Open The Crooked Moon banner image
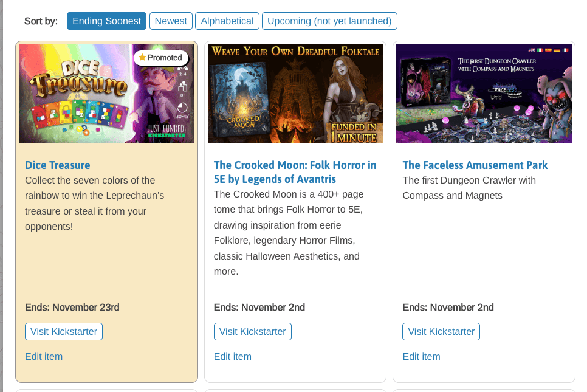 [295, 94]
